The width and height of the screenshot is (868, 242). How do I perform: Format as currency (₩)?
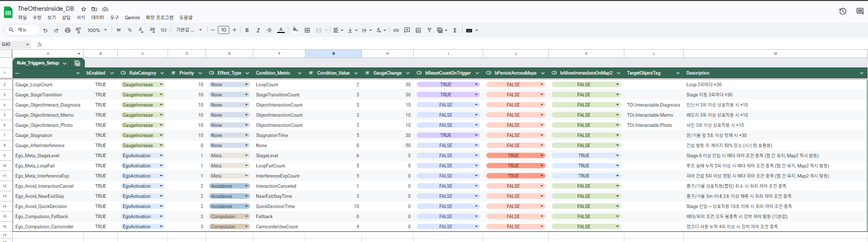pyautogui.click(x=119, y=30)
